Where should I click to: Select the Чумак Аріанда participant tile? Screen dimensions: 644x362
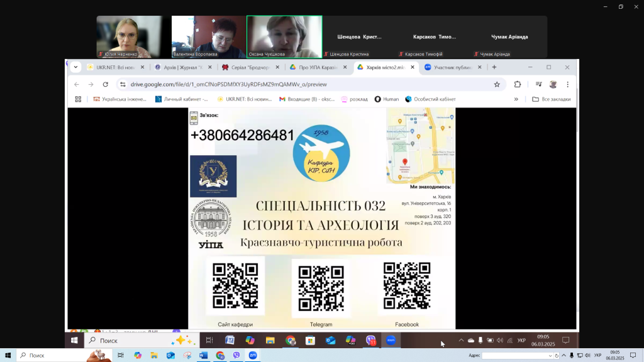tap(509, 36)
